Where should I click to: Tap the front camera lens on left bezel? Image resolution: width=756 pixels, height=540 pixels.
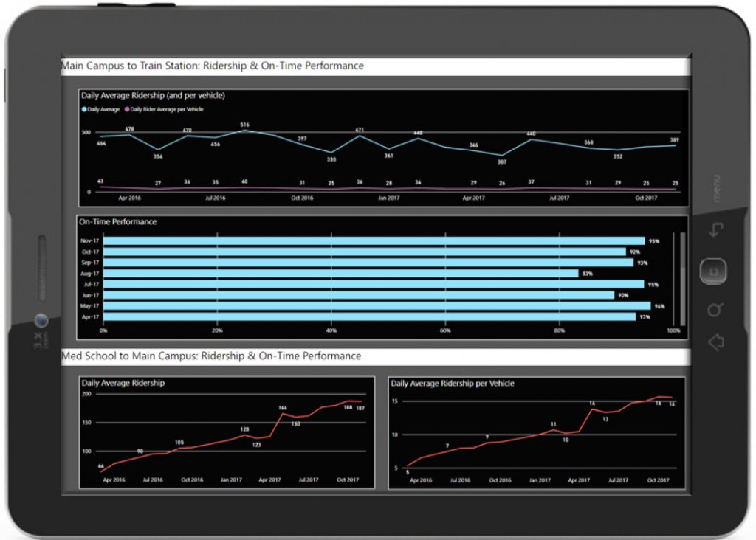[x=41, y=321]
